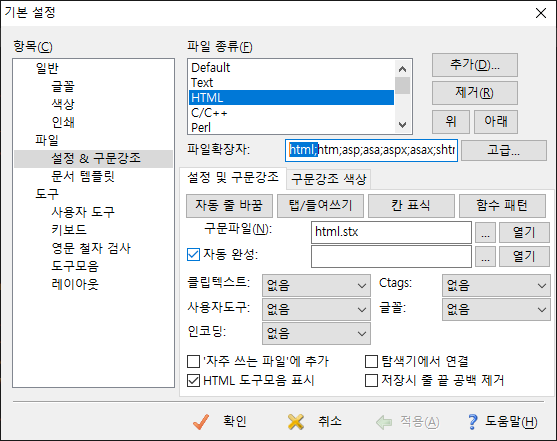Select Text in file type list
557x441 pixels.
291,82
